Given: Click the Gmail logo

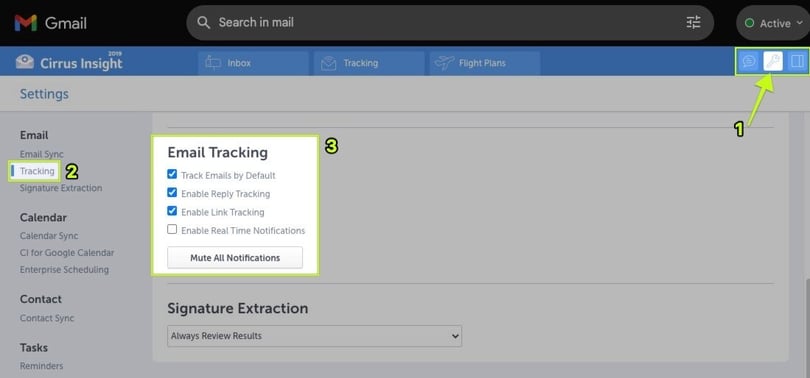Looking at the screenshot, I should point(26,23).
